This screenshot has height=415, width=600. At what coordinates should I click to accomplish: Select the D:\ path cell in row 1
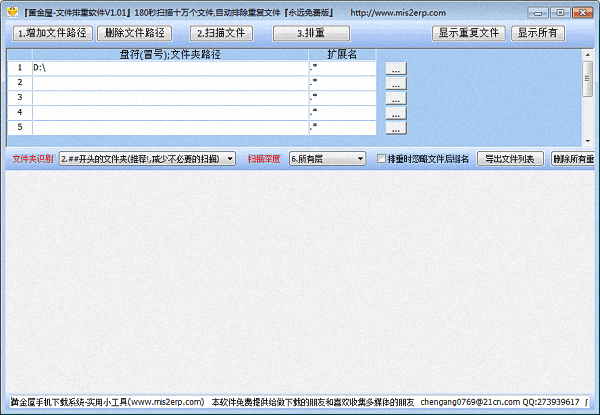pyautogui.click(x=170, y=68)
